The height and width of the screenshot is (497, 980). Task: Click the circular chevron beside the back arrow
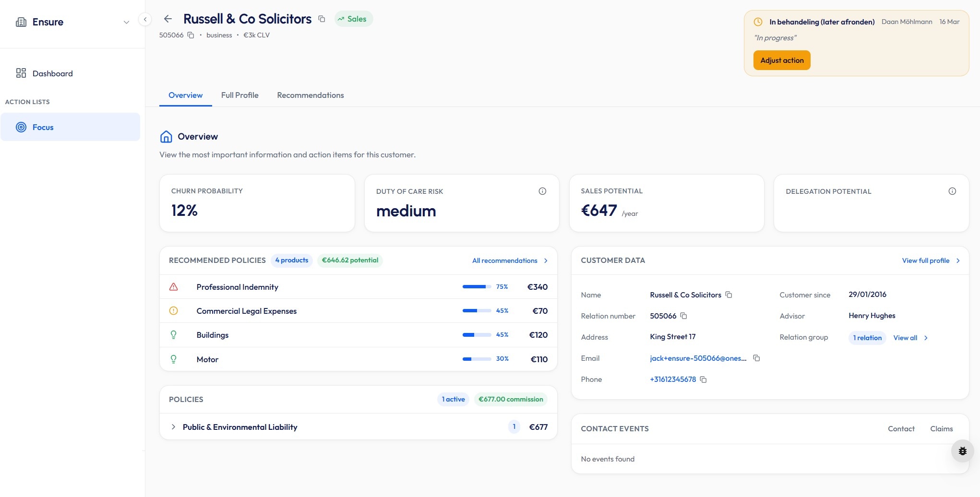pos(144,19)
